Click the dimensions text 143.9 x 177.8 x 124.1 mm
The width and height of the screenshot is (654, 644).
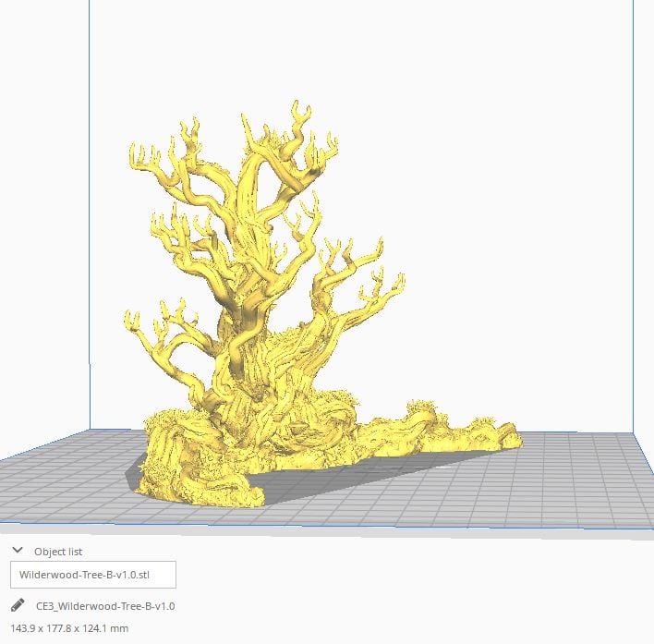point(69,628)
